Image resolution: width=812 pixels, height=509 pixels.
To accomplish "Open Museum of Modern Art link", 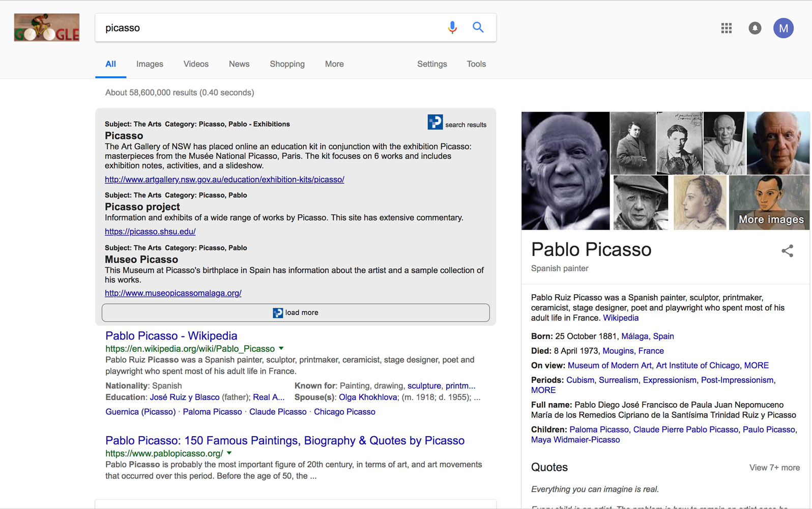I will click(x=610, y=365).
